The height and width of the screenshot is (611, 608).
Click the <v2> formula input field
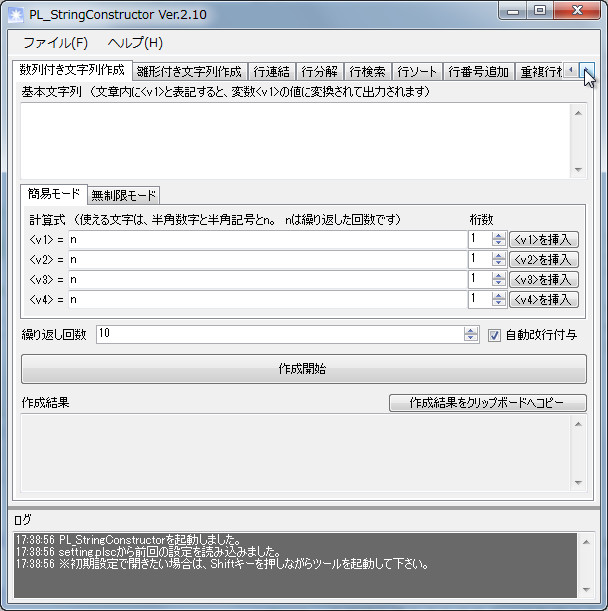267,260
